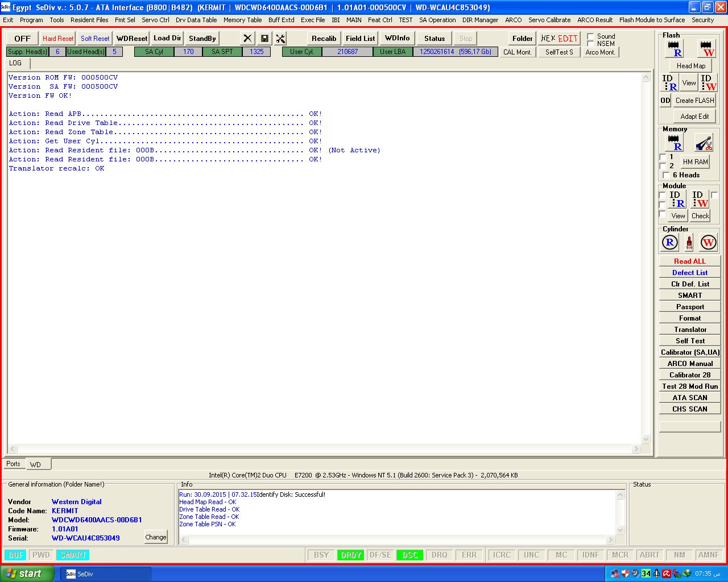
Task: Click the Hard Reset button
Action: 58,39
